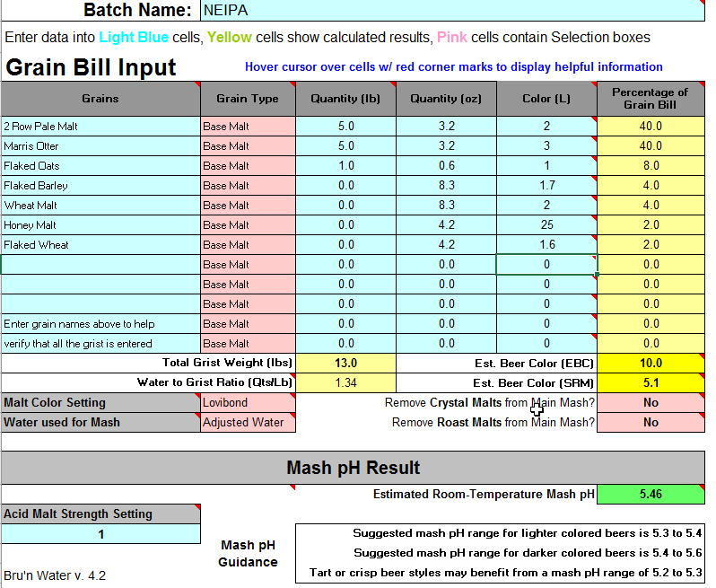Click the Grains column header
This screenshot has width=716, height=588.
[x=100, y=99]
